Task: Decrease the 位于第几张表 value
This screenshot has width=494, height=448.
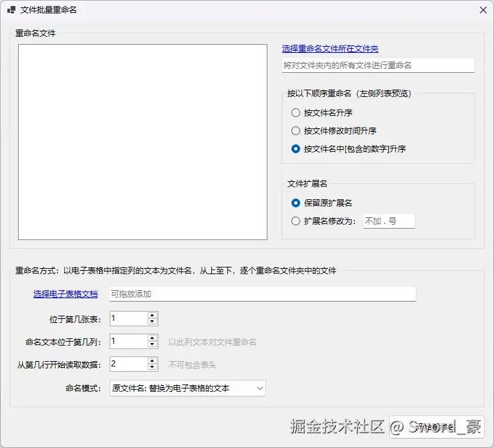Action: tap(152, 322)
